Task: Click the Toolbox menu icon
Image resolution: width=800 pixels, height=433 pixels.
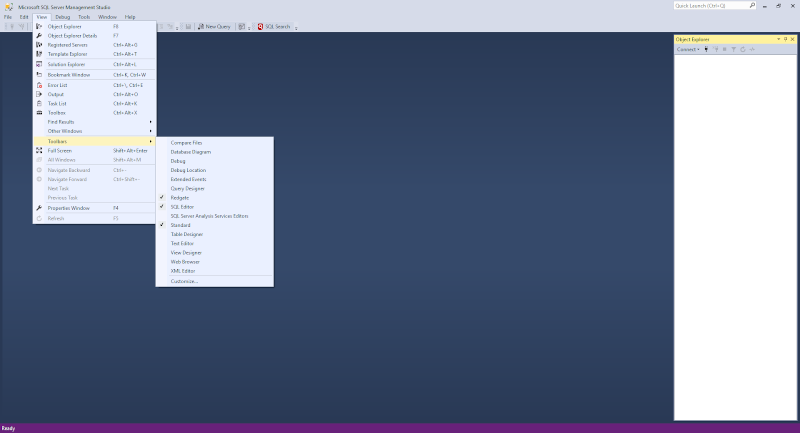Action: coord(39,113)
